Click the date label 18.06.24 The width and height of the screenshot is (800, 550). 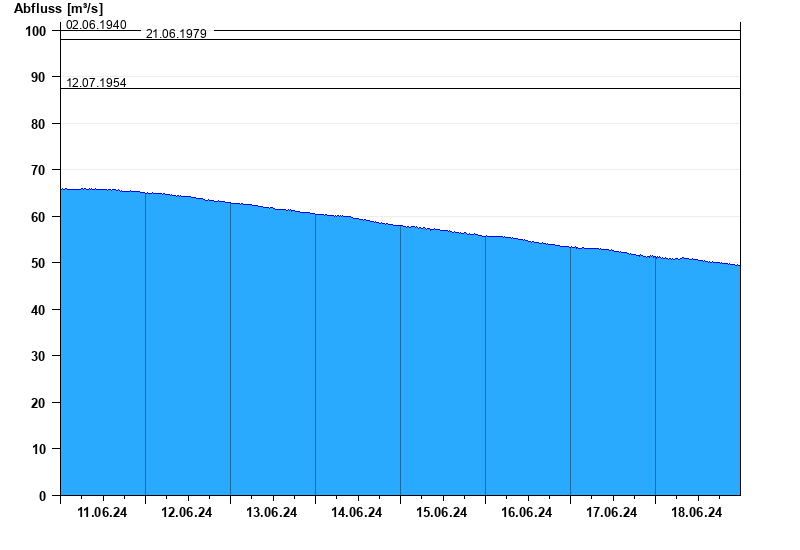(x=696, y=512)
